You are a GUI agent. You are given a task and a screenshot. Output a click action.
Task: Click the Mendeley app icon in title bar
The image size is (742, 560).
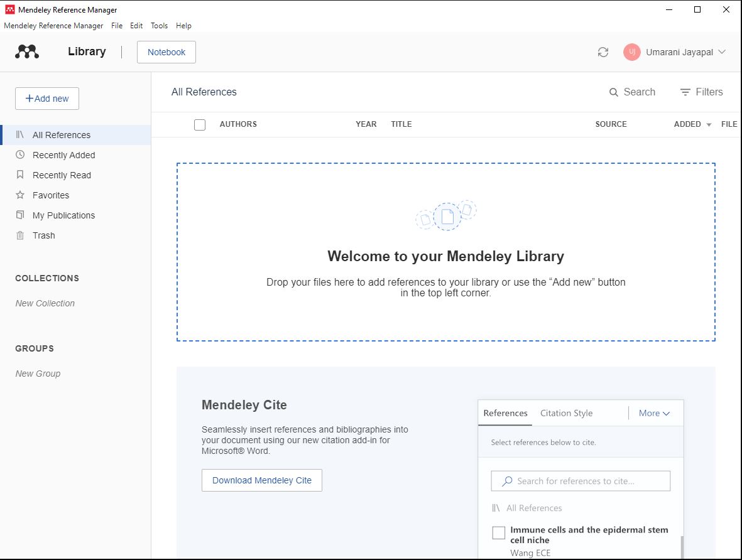[x=9, y=9]
